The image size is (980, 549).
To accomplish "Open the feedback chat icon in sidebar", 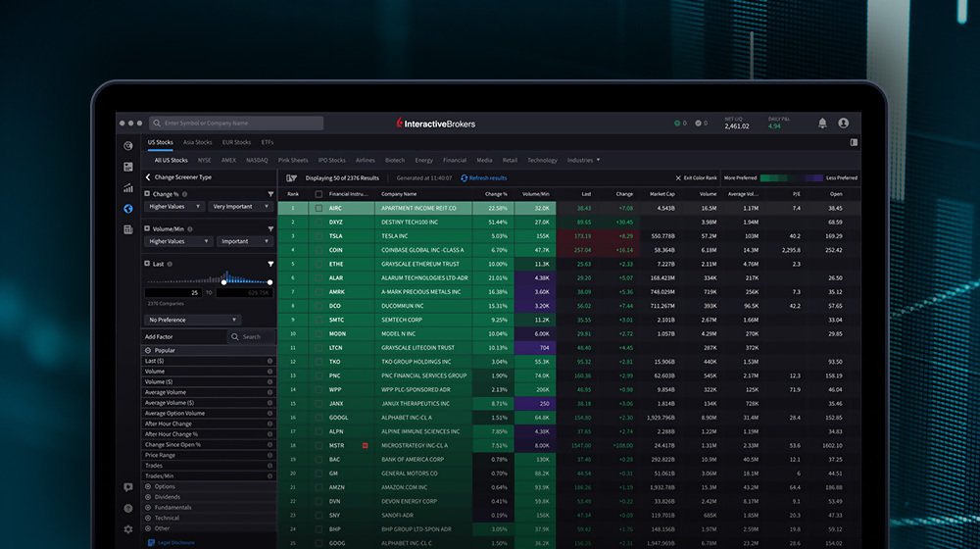I will point(128,487).
